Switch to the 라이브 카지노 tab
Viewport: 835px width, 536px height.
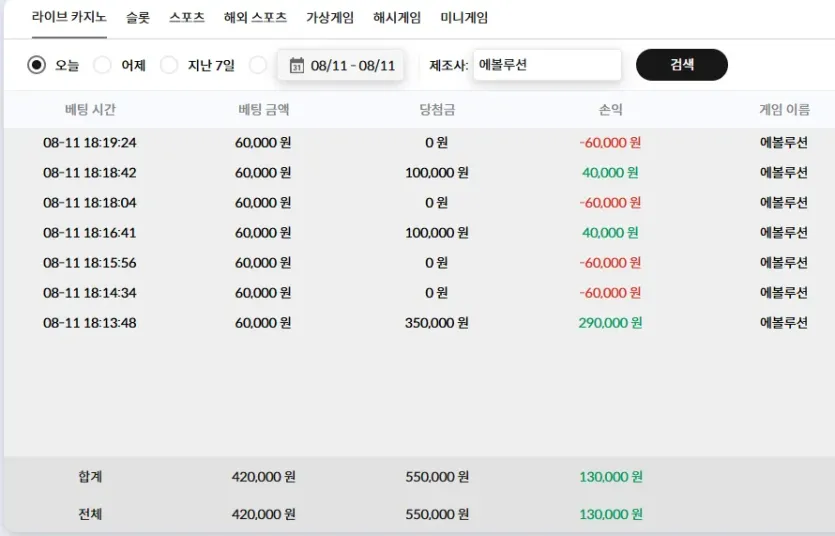[69, 18]
